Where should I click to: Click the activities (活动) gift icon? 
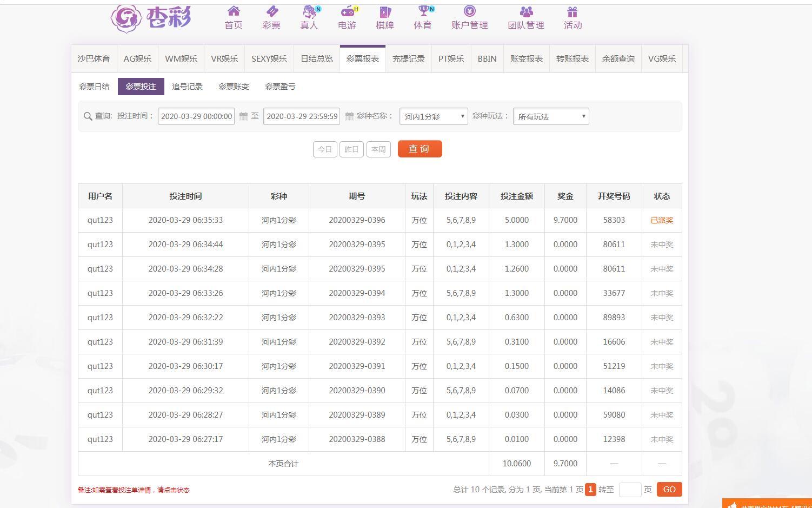pos(573,11)
